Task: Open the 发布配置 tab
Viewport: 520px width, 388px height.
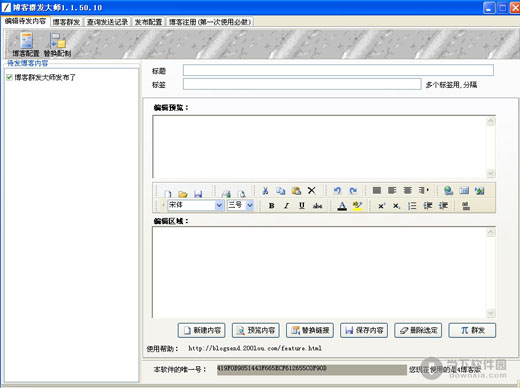Action: click(x=148, y=22)
